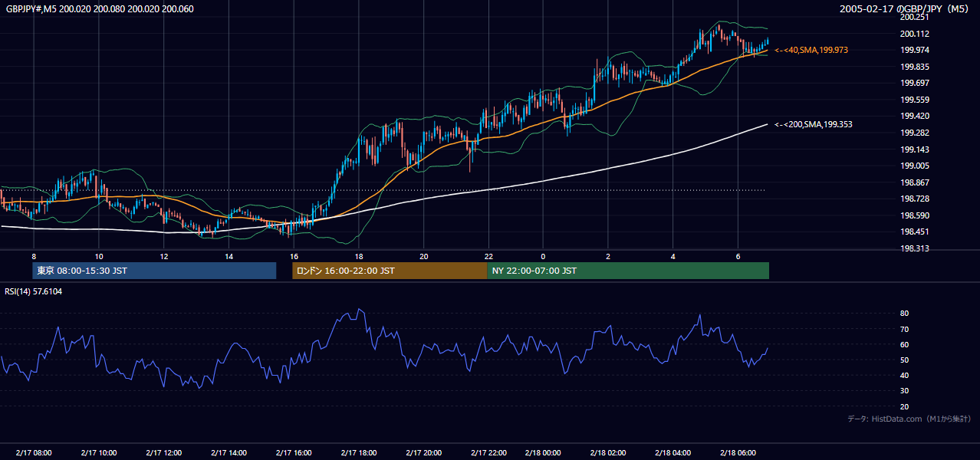Click the bottom date label 2/18 04:00
980x460 pixels.
tap(673, 453)
